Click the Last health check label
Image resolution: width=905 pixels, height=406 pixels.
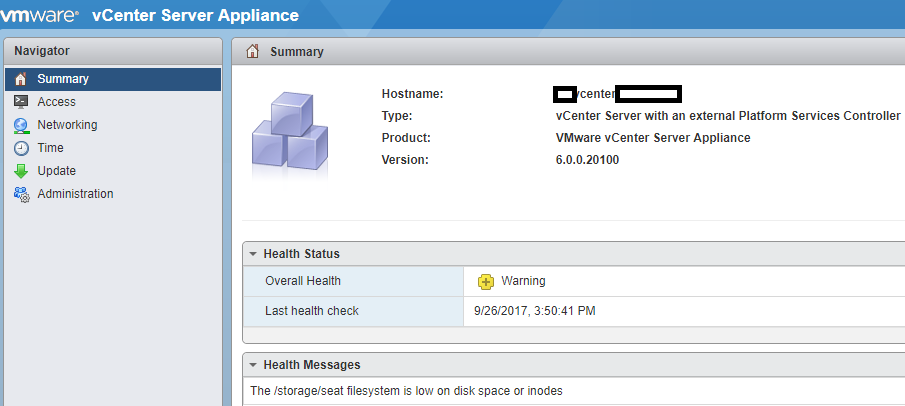(x=312, y=311)
